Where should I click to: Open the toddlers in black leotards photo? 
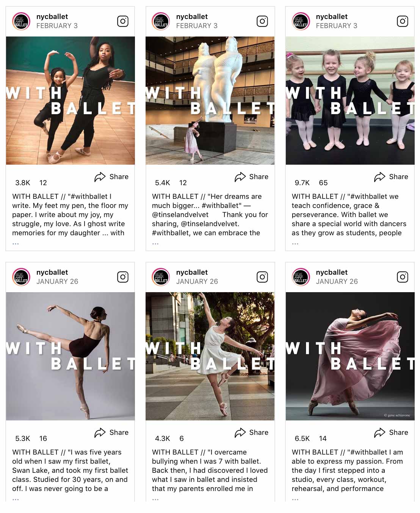pos(350,101)
